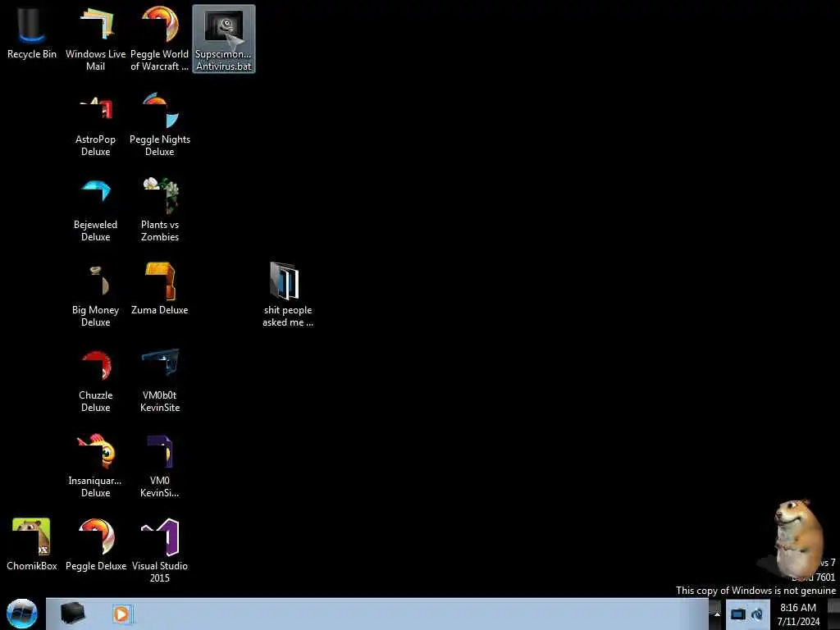Select Peggle Deluxe shortcut

coord(96,545)
